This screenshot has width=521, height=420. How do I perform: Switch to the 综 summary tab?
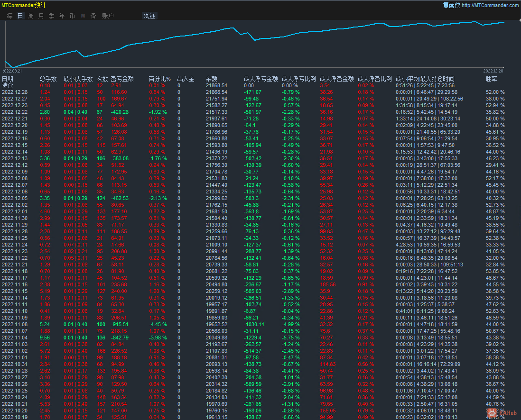click(10, 16)
